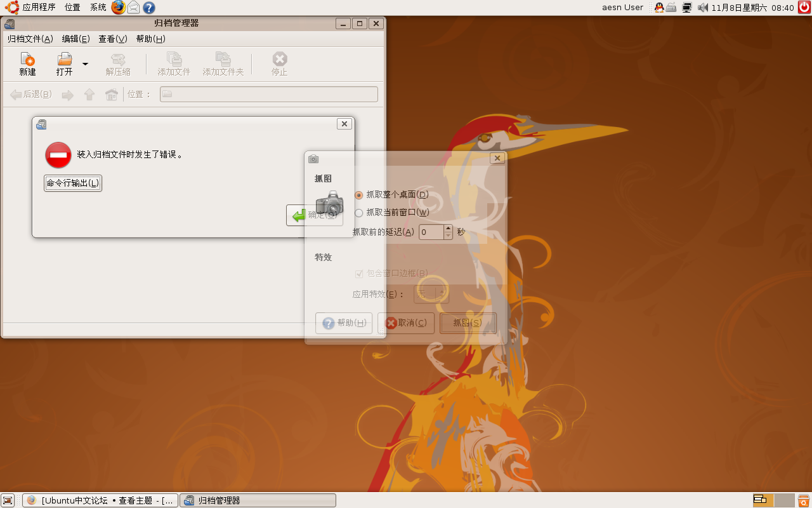The height and width of the screenshot is (508, 812).
Task: Open the 查看(V) menu
Action: 113,39
